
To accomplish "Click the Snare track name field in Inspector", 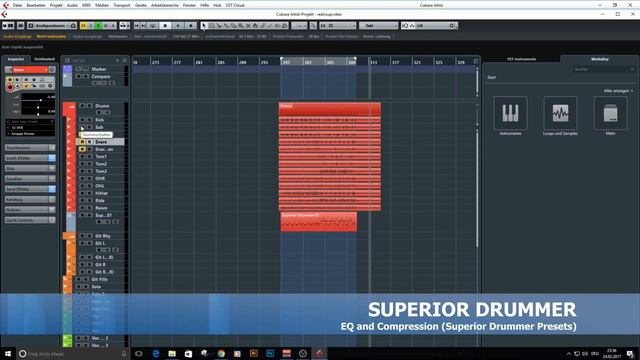I will [x=29, y=70].
